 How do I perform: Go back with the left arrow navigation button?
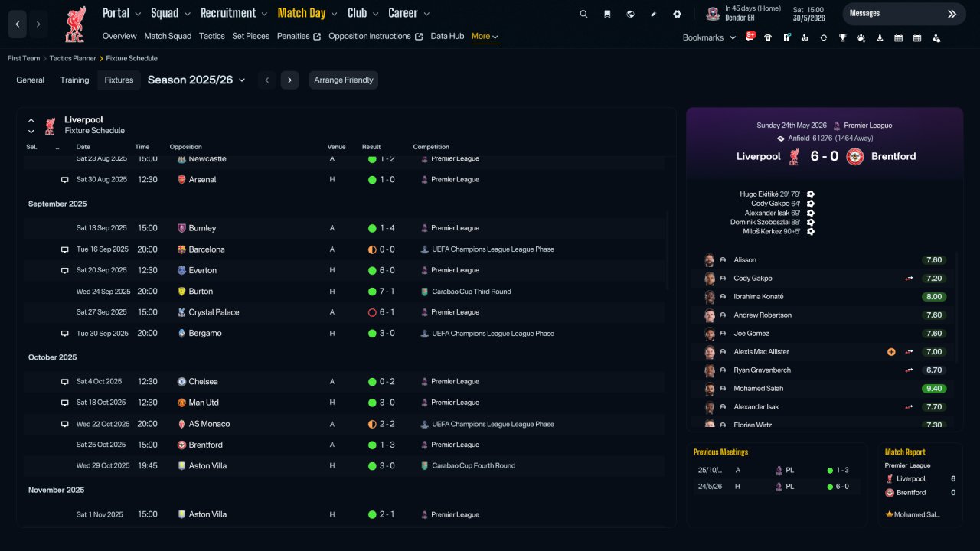pos(18,24)
